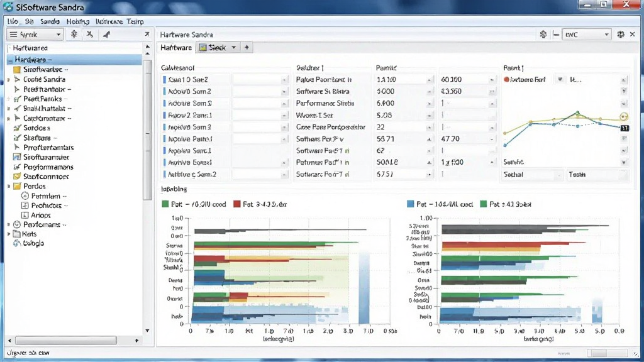
Task: Click the square icon beside Prchtdots
Action: pyautogui.click(x=25, y=206)
